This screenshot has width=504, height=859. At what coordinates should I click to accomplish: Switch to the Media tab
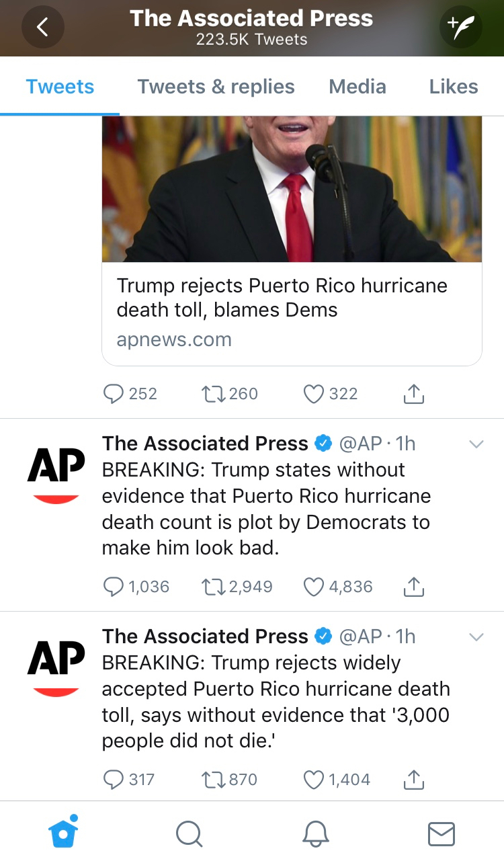358,87
